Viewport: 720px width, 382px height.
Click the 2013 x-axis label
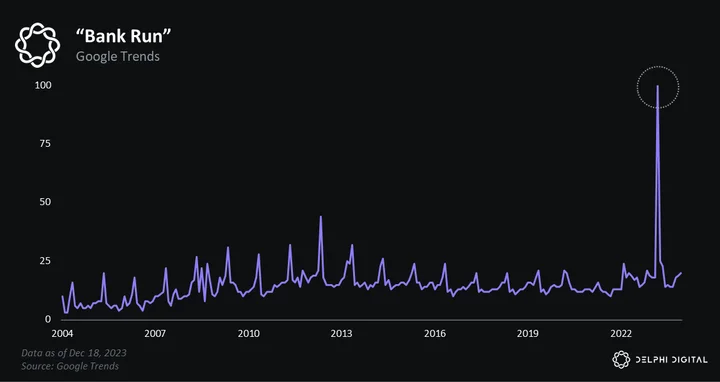click(342, 333)
